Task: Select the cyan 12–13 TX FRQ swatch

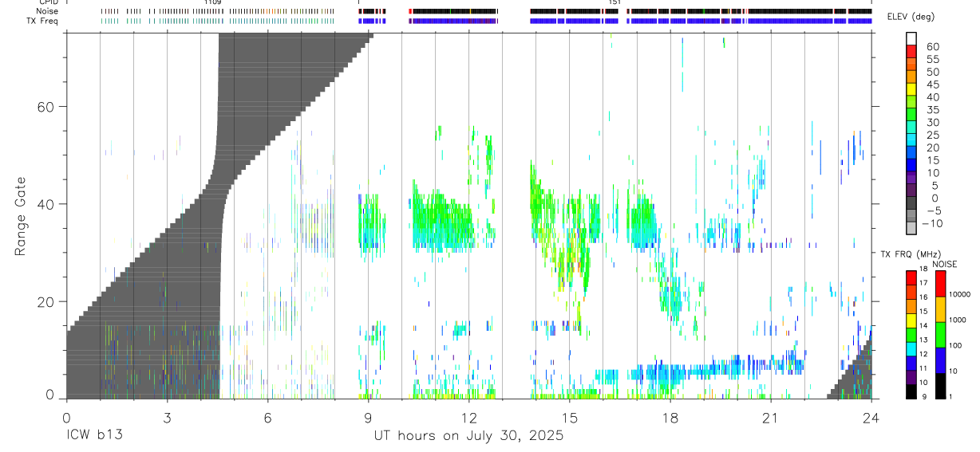Action: [x=911, y=348]
